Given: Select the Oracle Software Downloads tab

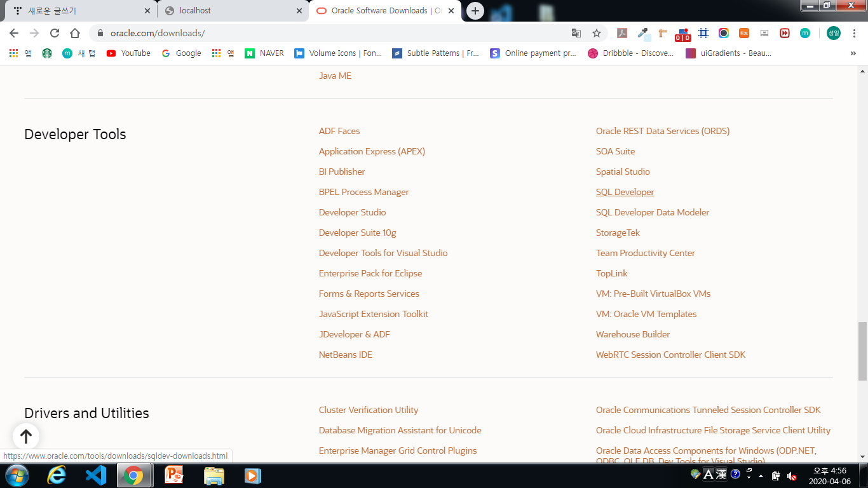Looking at the screenshot, I should click(384, 11).
